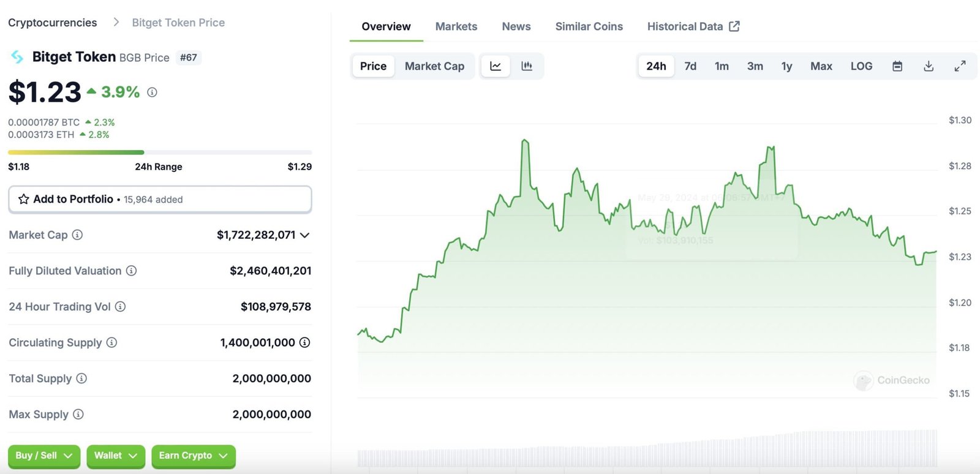Viewport: 980px width, 474px height.
Task: Click the $1.29 range high label
Action: pos(300,167)
